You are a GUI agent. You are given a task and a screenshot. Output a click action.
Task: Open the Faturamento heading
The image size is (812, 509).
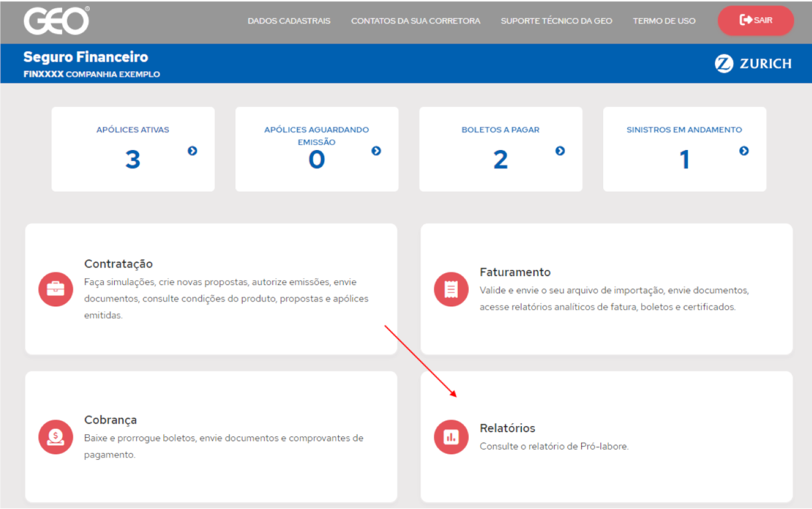point(515,272)
